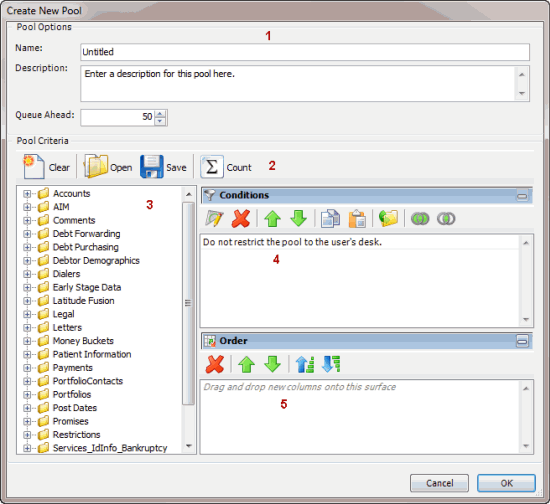Click into the Name text field
Viewport: 550px width, 504px height.
point(305,52)
